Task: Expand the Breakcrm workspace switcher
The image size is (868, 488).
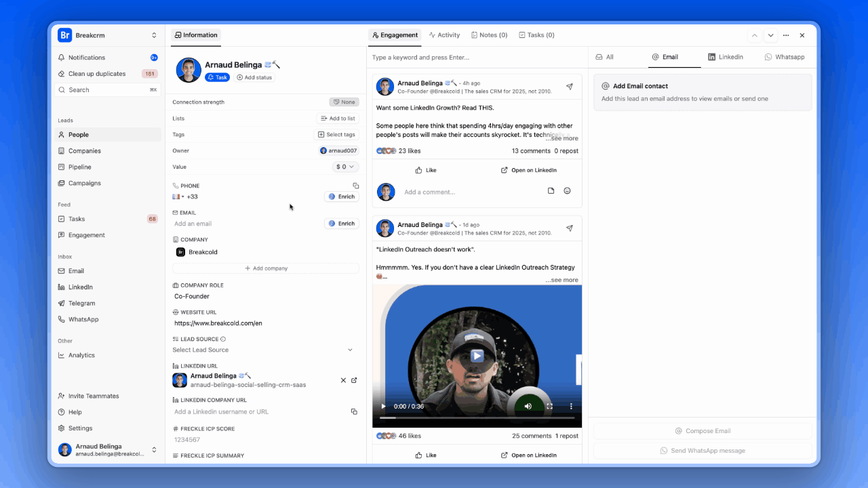Action: point(154,35)
